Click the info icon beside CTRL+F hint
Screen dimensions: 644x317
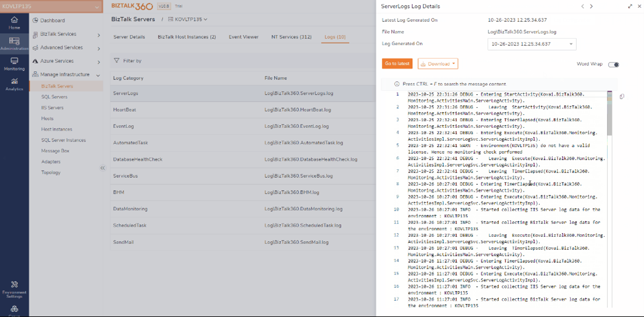click(x=397, y=84)
